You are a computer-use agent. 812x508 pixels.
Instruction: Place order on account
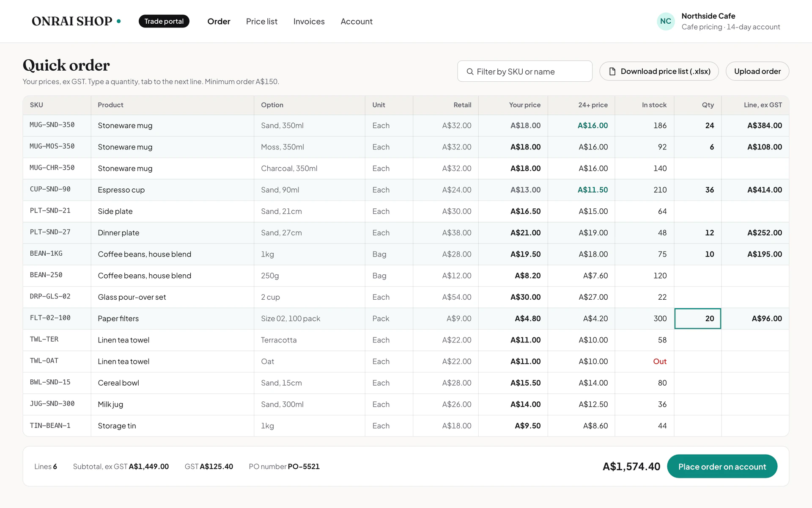[722, 467]
